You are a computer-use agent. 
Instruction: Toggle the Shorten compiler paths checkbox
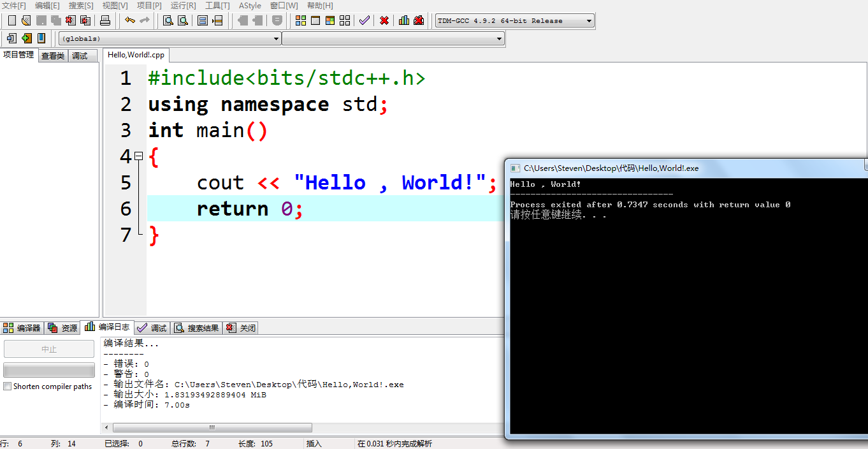coord(8,386)
